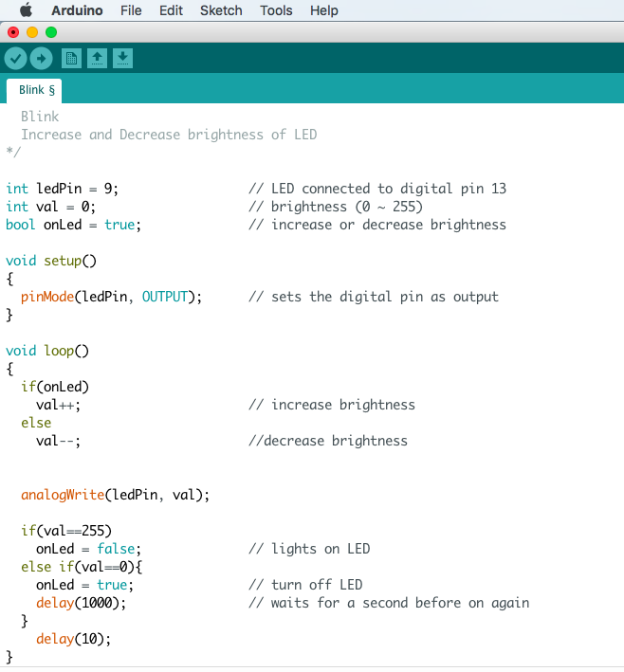Click on 'delay(10);' statement

click(x=73, y=639)
